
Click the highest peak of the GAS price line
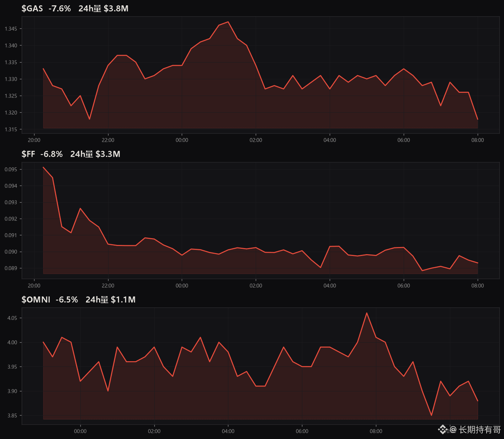(228, 22)
